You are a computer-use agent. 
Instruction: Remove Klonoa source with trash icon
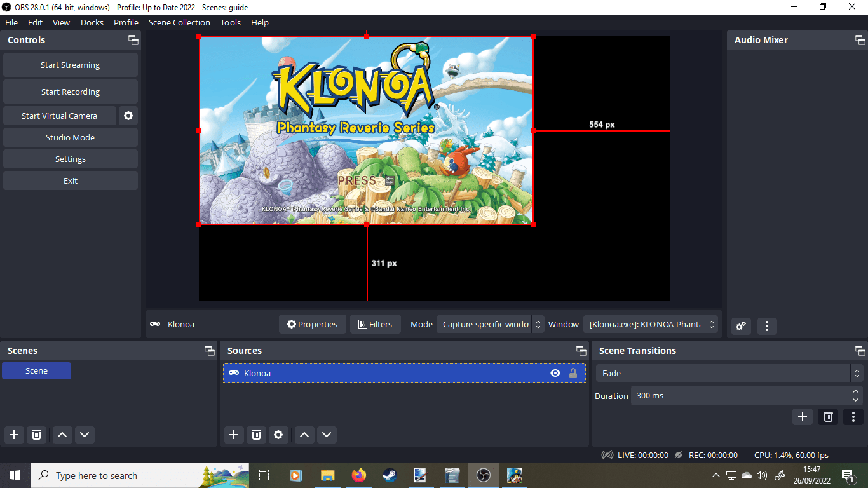pyautogui.click(x=256, y=435)
